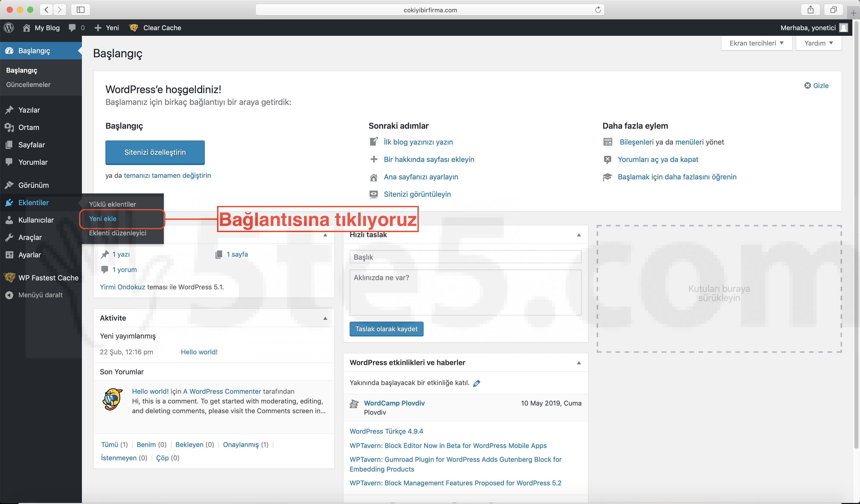Open the Yardım dropdown
This screenshot has width=860, height=504.
pos(818,43)
